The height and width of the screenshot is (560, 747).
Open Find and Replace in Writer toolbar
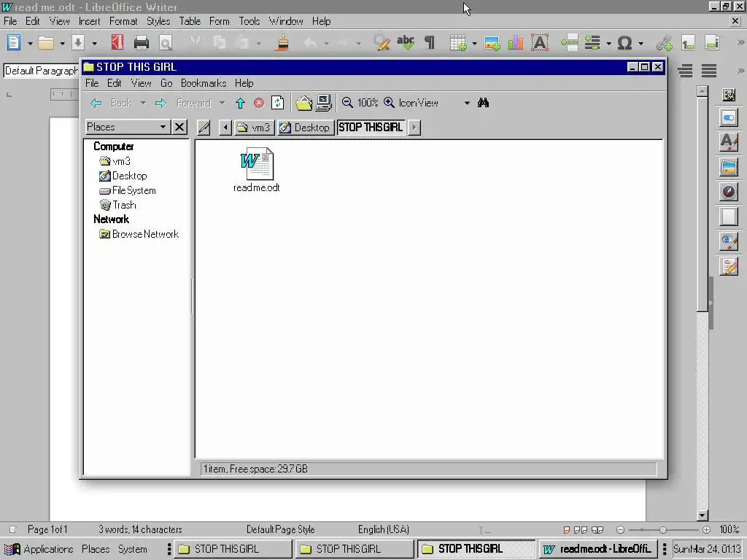(x=382, y=43)
